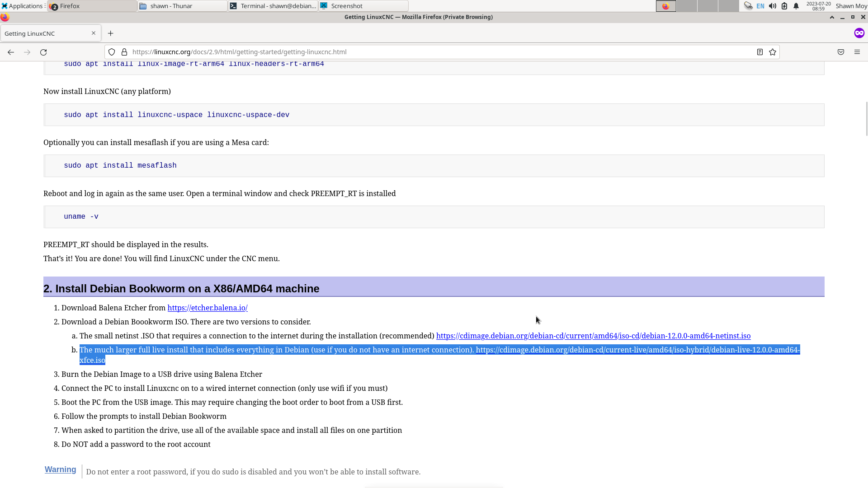868x488 pixels.
Task: Click the 'Install Debian Bookworm' section heading
Action: point(181,288)
